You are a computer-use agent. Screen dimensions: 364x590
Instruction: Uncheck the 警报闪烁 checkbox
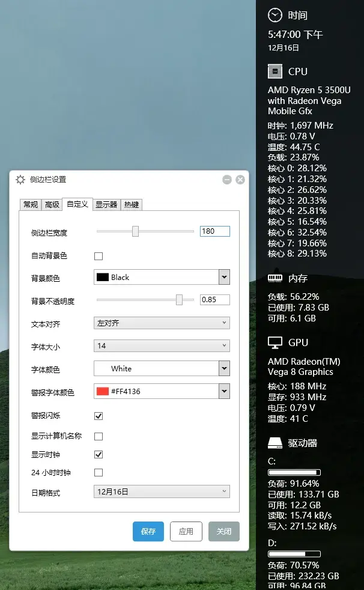point(99,416)
